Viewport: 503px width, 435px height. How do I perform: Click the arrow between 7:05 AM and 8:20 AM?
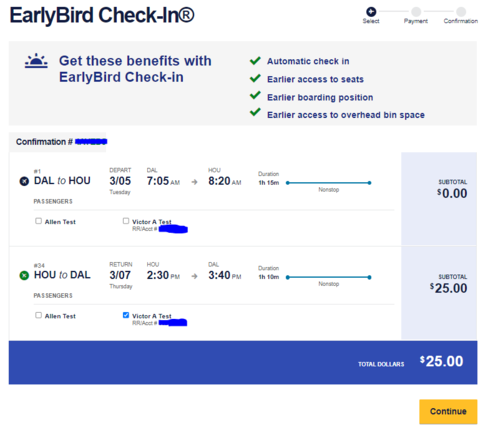[194, 182]
